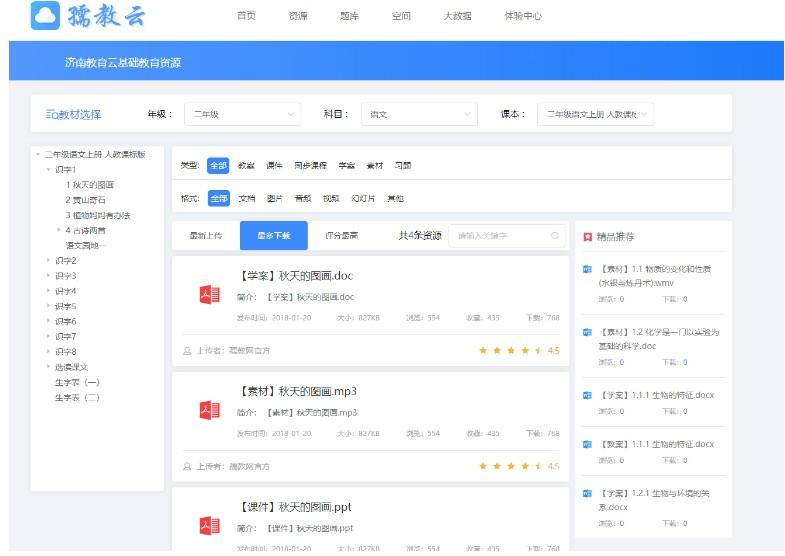Image resolution: width=785 pixels, height=556 pixels.
Task: Select tree item 3 植物妈妈有办法
Action: tap(98, 215)
